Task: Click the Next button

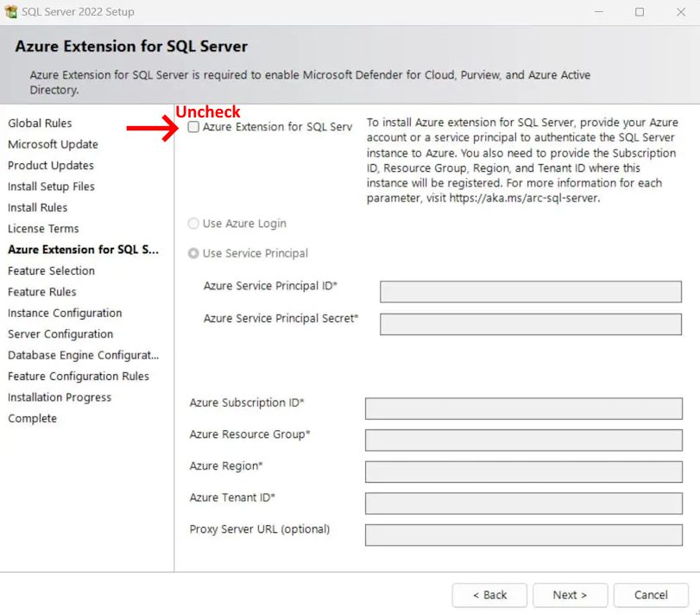Action: pyautogui.click(x=570, y=595)
